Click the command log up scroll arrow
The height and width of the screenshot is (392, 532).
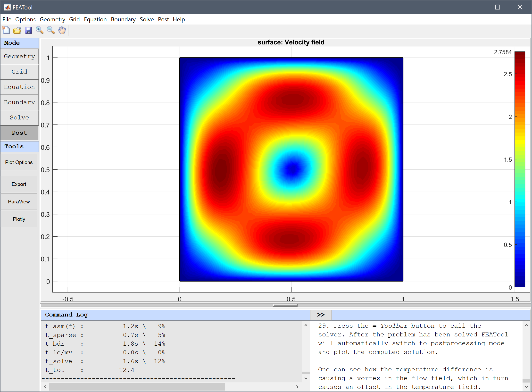pos(306,325)
